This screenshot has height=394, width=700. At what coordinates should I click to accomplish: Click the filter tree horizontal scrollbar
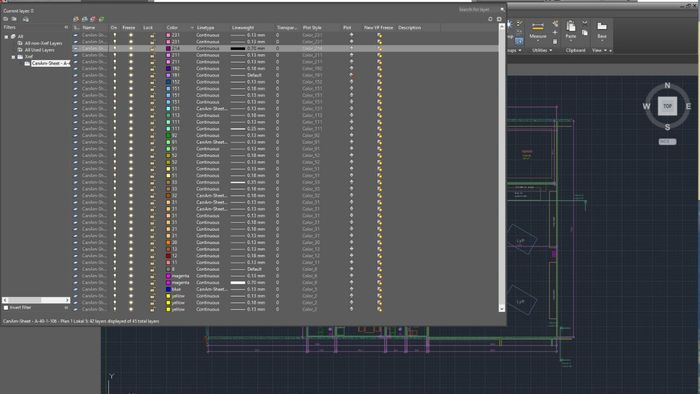[x=36, y=300]
